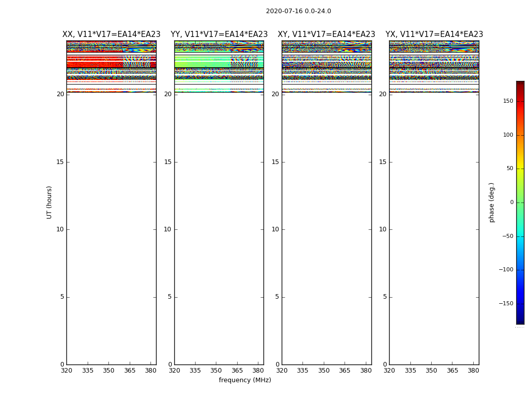The image size is (532, 405).
Task: Click the frequency (MHz) axis label
Action: 245,380
